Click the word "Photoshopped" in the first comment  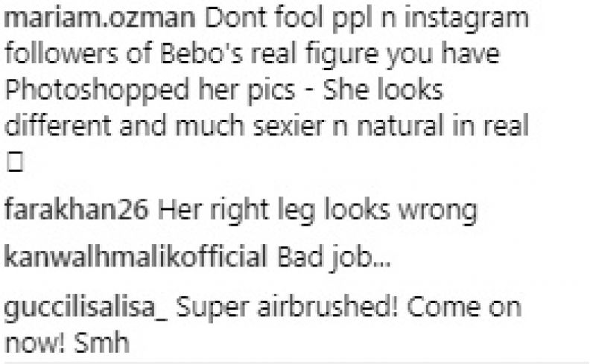coord(97,92)
